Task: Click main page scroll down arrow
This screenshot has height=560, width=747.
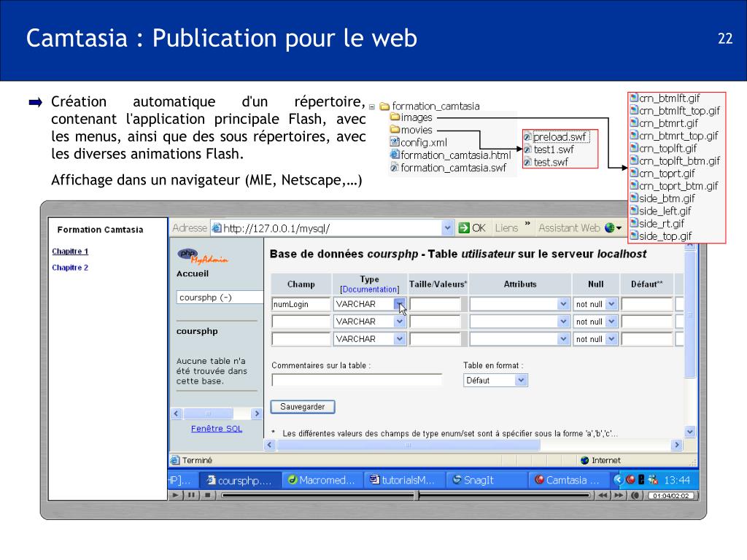Action: pos(690,432)
